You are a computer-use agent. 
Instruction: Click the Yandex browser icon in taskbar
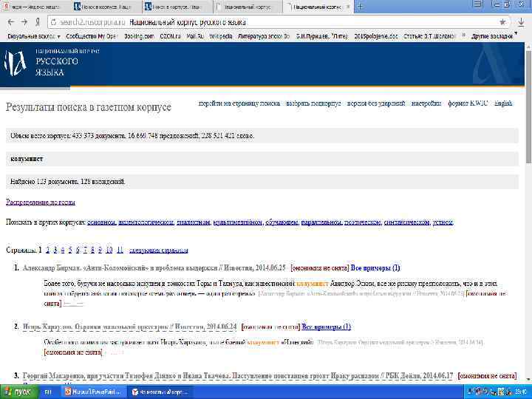135,392
